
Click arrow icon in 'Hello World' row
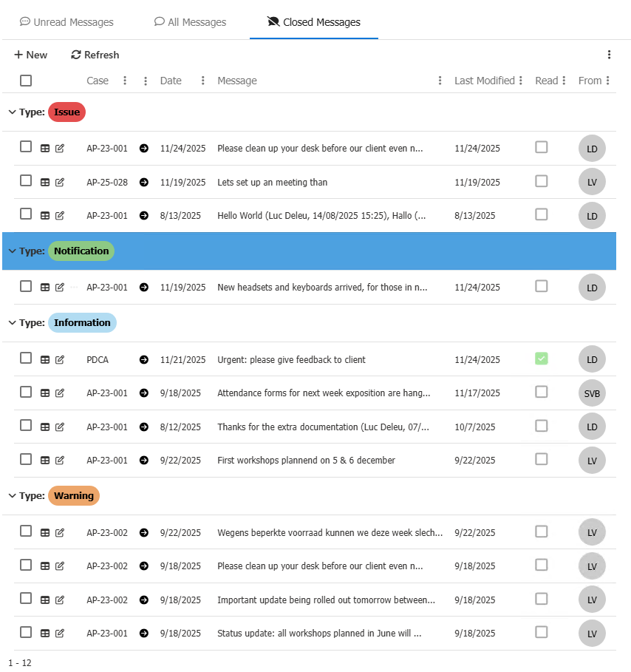[x=144, y=216]
